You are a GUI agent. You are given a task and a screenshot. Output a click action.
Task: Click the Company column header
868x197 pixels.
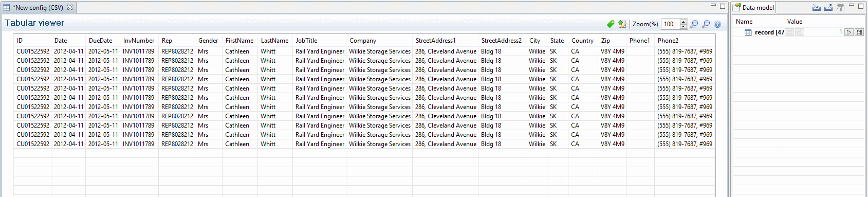pyautogui.click(x=379, y=41)
